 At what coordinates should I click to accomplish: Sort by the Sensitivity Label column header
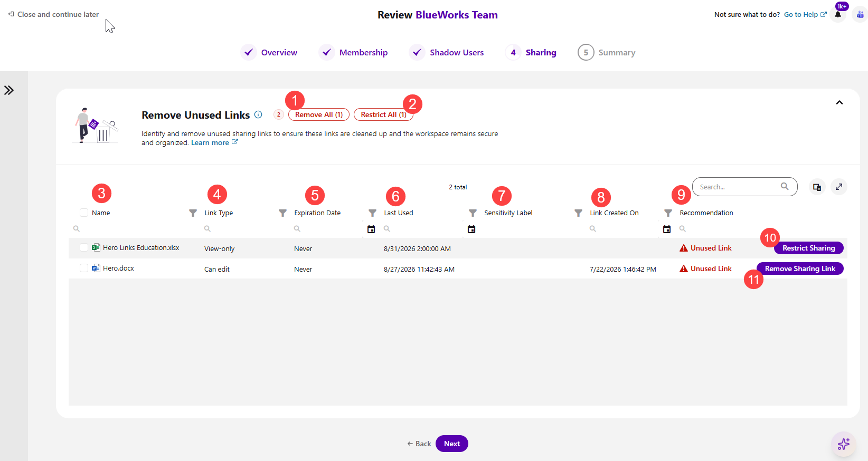(508, 213)
